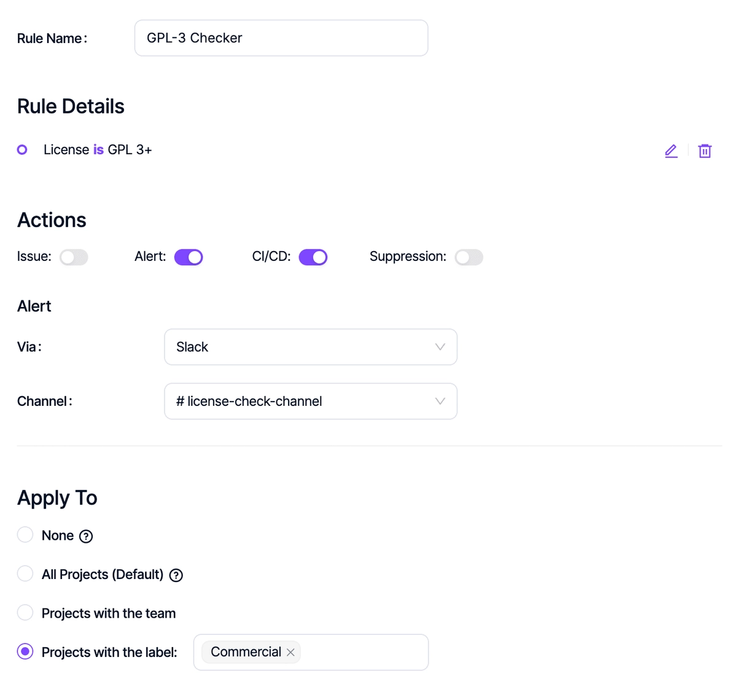The image size is (737, 700).
Task: Open help icon beside All Projects (Default)
Action: (x=176, y=575)
